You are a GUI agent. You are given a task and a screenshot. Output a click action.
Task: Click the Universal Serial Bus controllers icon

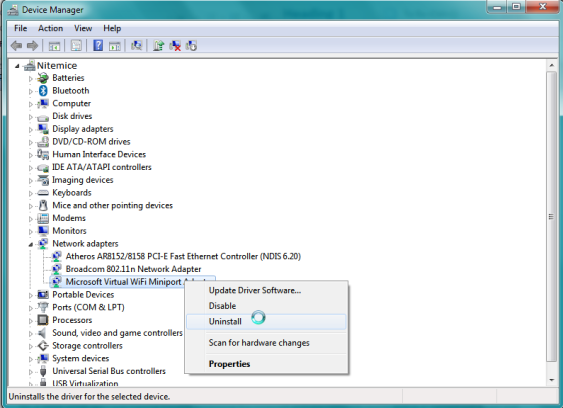click(x=43, y=371)
